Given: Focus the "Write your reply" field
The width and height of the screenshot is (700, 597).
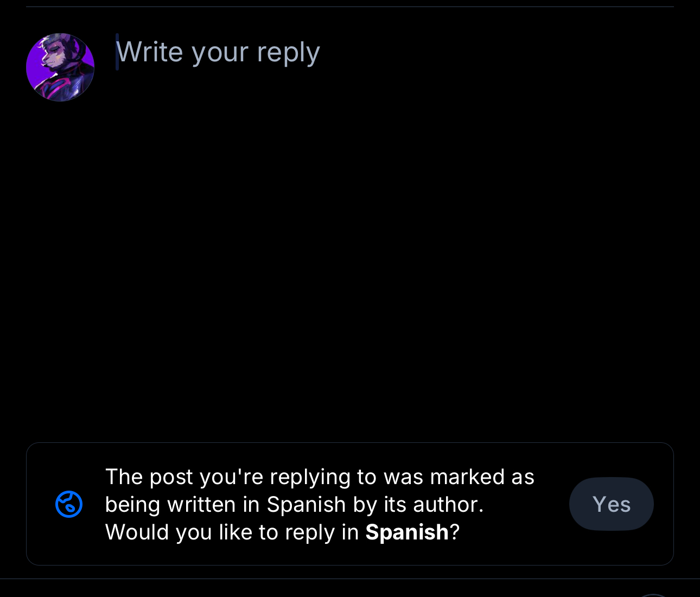Looking at the screenshot, I should pyautogui.click(x=218, y=53).
